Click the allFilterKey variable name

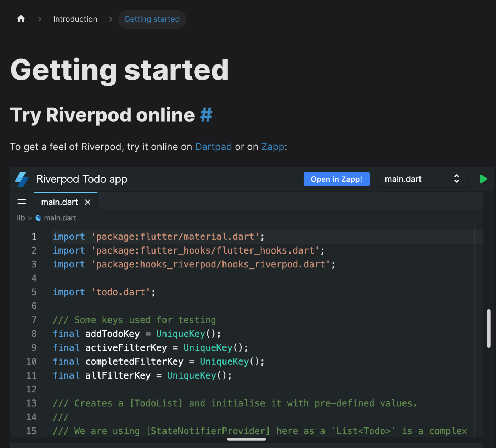click(118, 375)
